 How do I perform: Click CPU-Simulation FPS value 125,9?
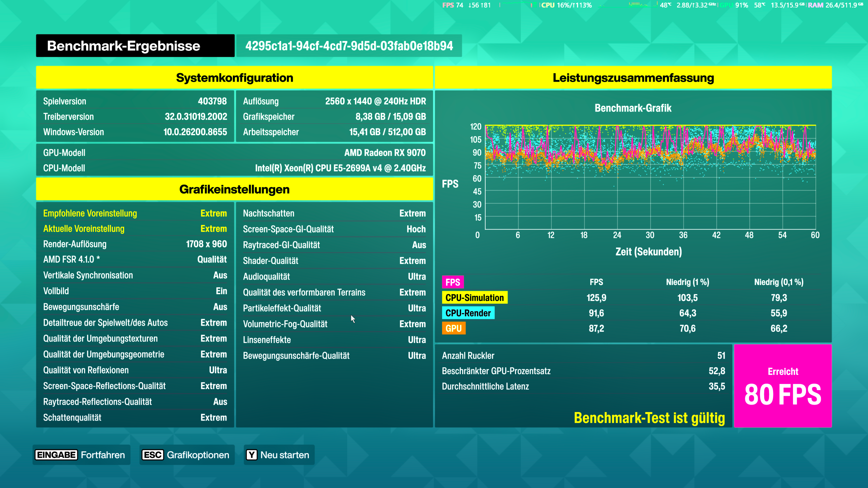(596, 298)
